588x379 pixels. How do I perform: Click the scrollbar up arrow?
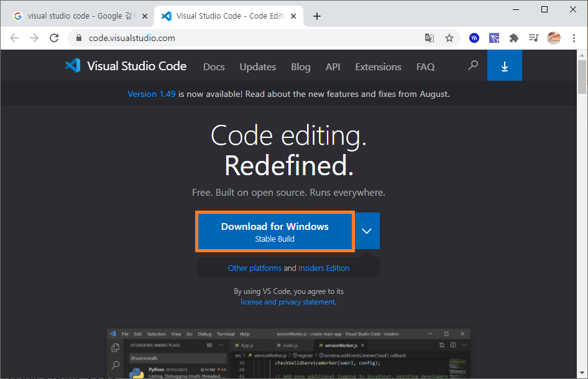pyautogui.click(x=582, y=55)
